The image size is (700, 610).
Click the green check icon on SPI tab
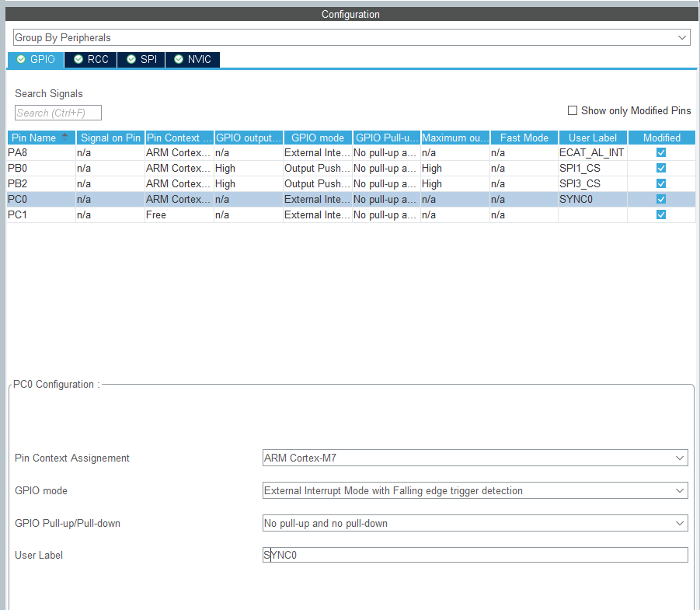[131, 59]
